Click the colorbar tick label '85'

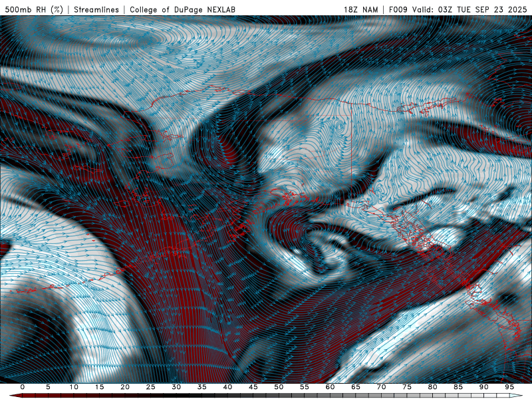[458, 387]
